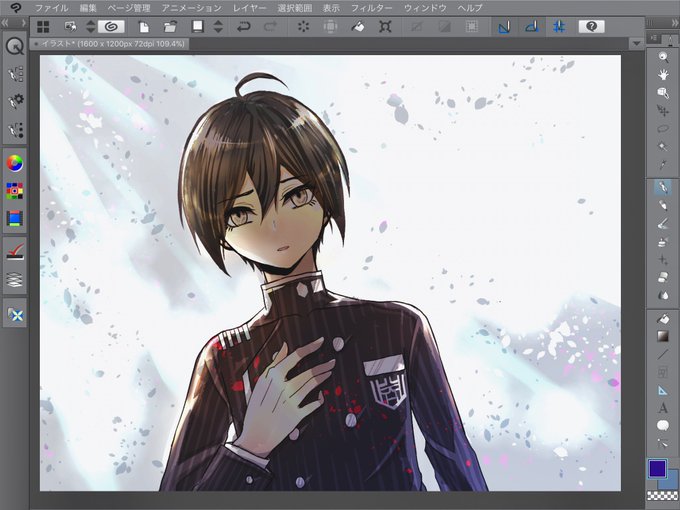The height and width of the screenshot is (510, 680).
Task: Open the 表示 menu
Action: [x=331, y=8]
